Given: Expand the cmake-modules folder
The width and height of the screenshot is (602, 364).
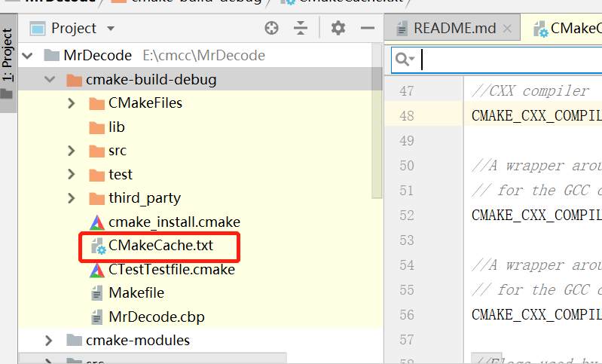Looking at the screenshot, I should click(49, 340).
